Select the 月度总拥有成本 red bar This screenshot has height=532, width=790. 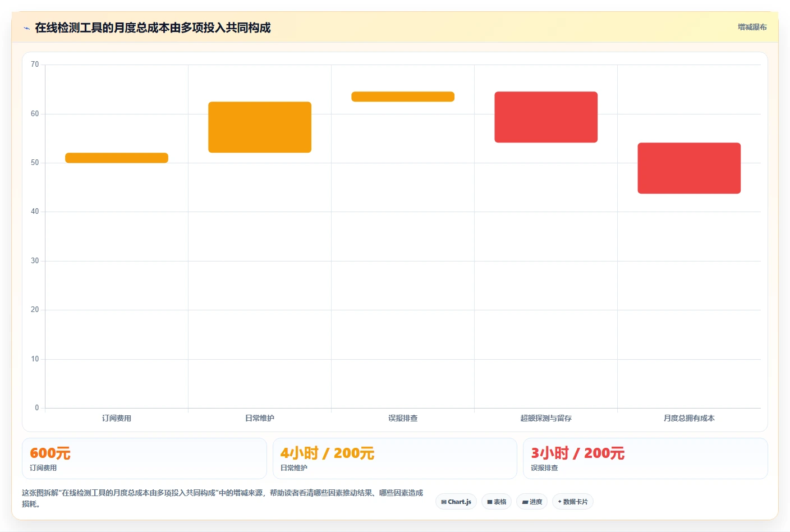689,168
